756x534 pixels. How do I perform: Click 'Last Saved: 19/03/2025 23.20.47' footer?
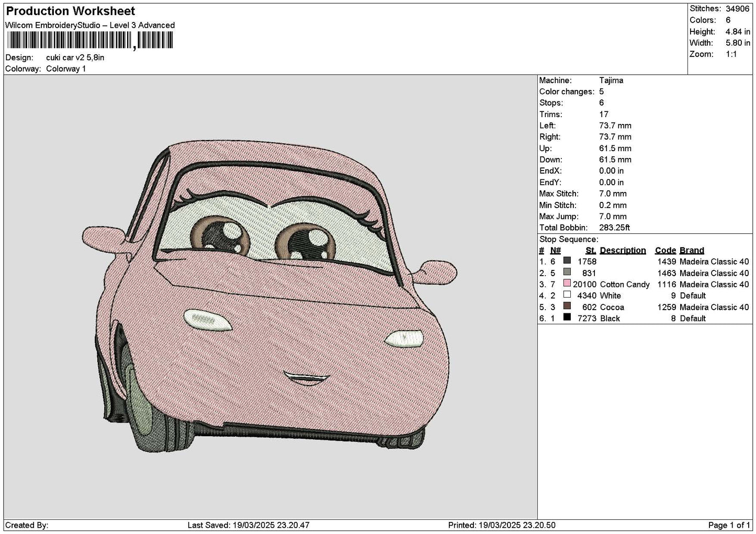[249, 525]
